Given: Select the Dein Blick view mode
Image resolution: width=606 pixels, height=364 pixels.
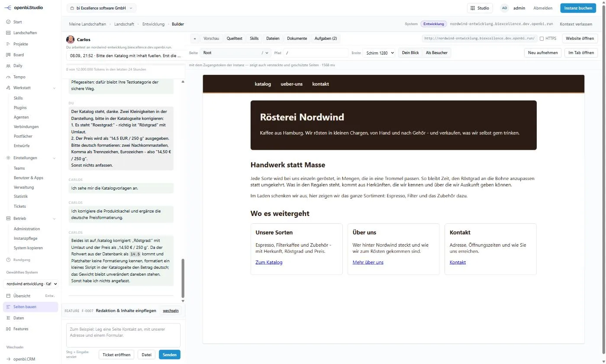Looking at the screenshot, I should [x=410, y=53].
